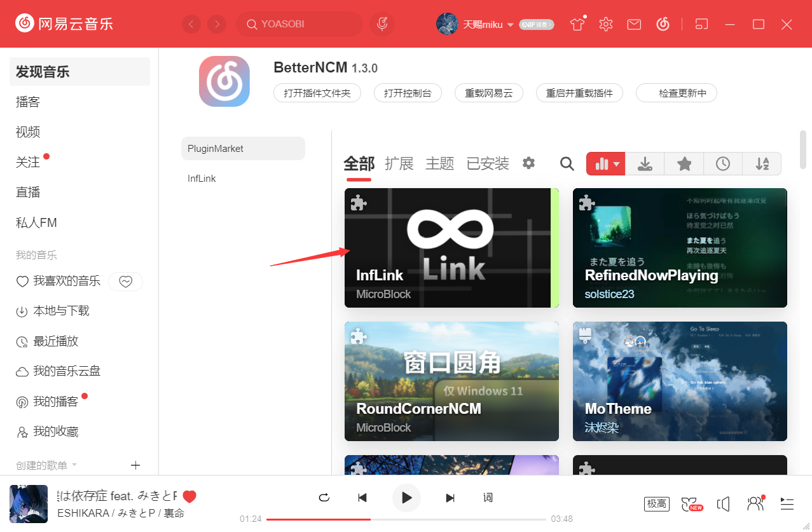Go back with the left arrow button

[x=191, y=24]
